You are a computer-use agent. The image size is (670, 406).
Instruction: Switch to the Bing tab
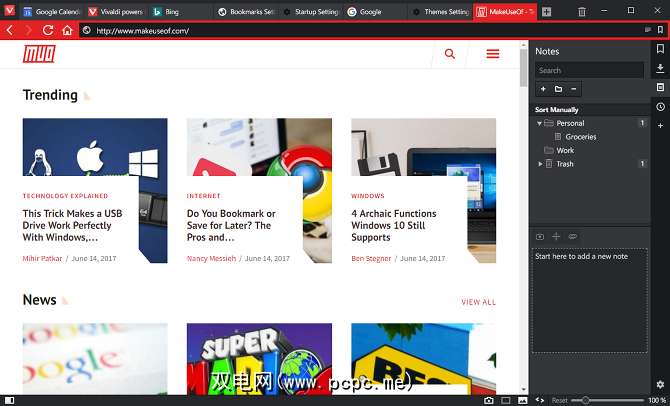coord(181,12)
